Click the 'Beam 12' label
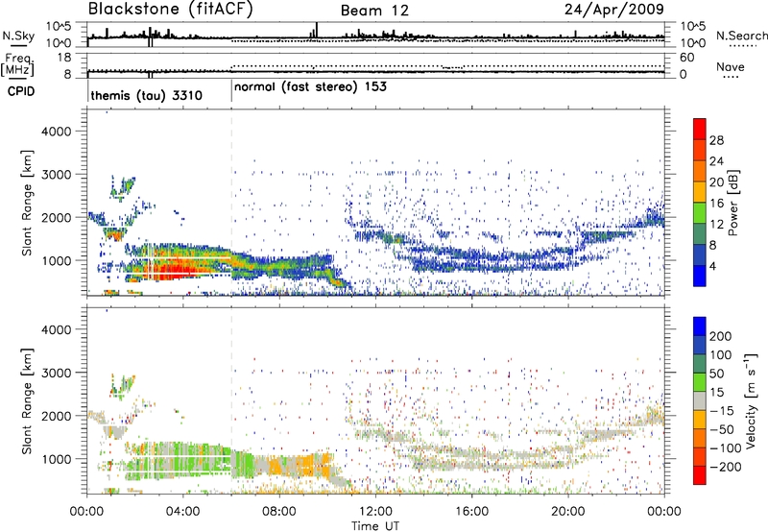768x532 pixels. pyautogui.click(x=374, y=11)
